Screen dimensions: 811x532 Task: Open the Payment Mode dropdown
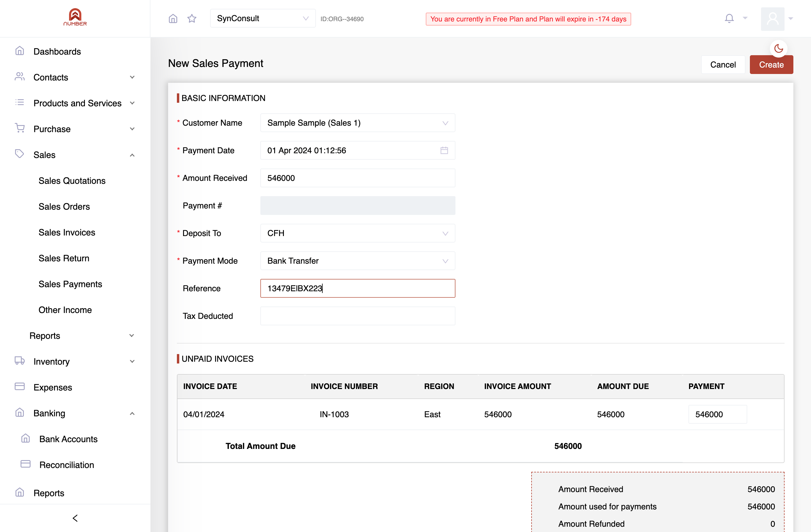pyautogui.click(x=357, y=261)
